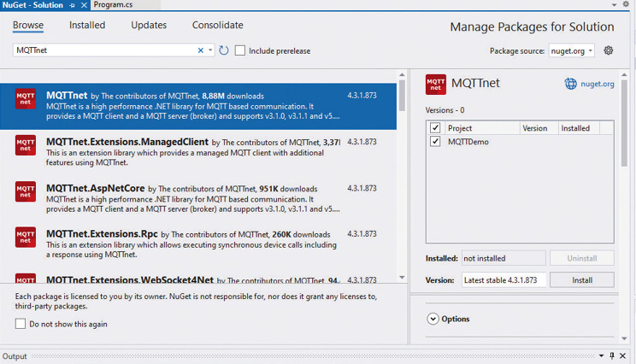
Task: Click the package list scrollbar thumb
Action: (x=402, y=96)
